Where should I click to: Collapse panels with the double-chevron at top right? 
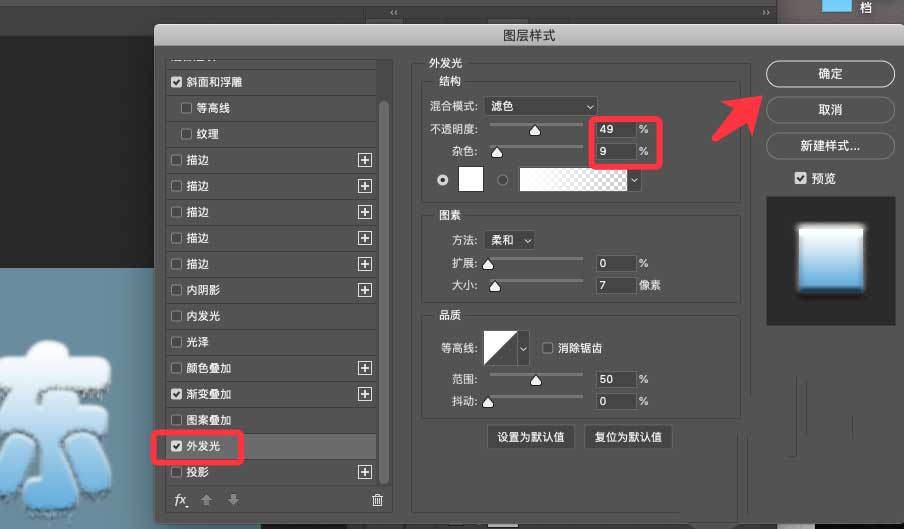pos(766,12)
